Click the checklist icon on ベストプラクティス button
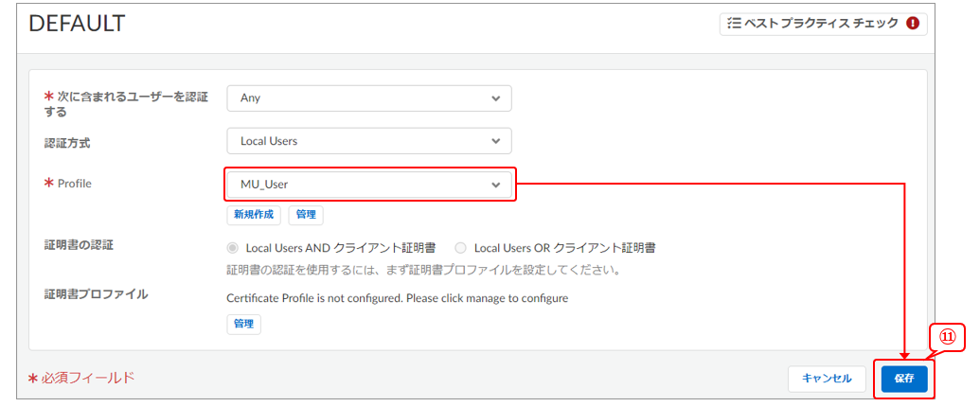The height and width of the screenshot is (407, 980). coord(735,24)
